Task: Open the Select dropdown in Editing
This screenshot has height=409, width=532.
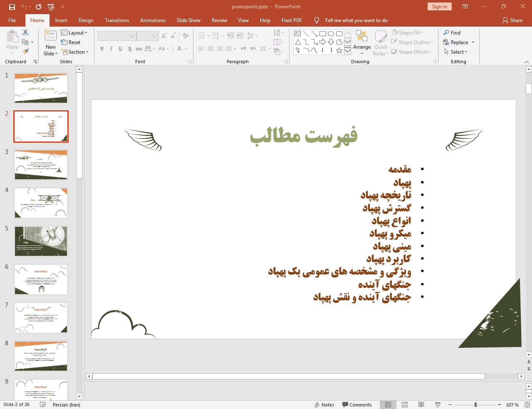Action: pos(456,52)
